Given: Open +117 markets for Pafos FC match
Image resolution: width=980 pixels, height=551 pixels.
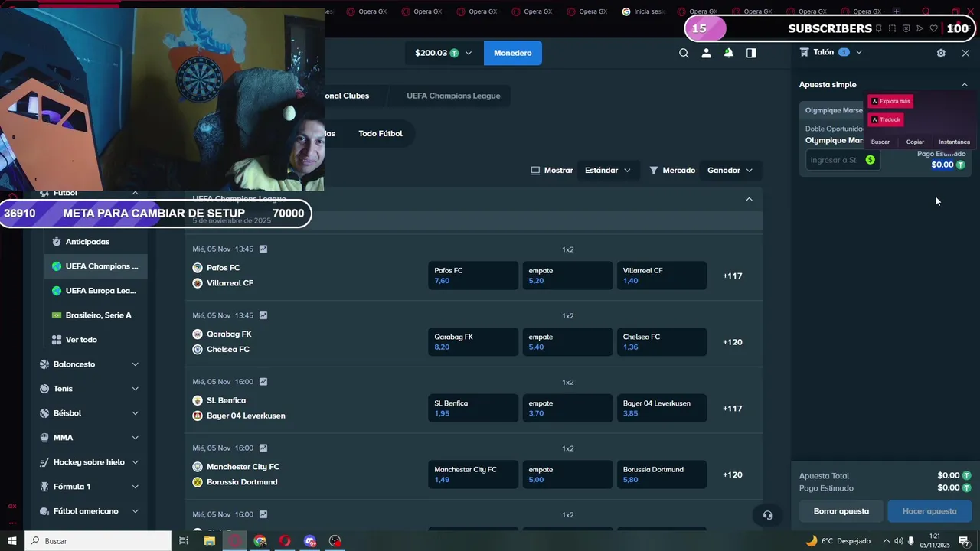Looking at the screenshot, I should (x=733, y=275).
